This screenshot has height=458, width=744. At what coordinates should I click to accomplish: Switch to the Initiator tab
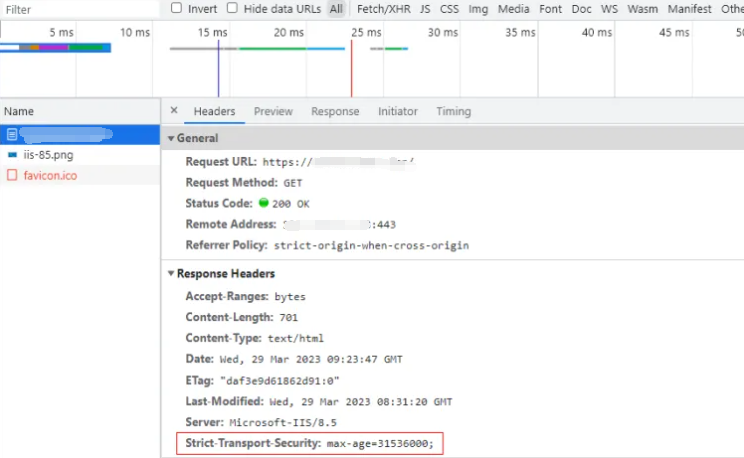coord(397,111)
